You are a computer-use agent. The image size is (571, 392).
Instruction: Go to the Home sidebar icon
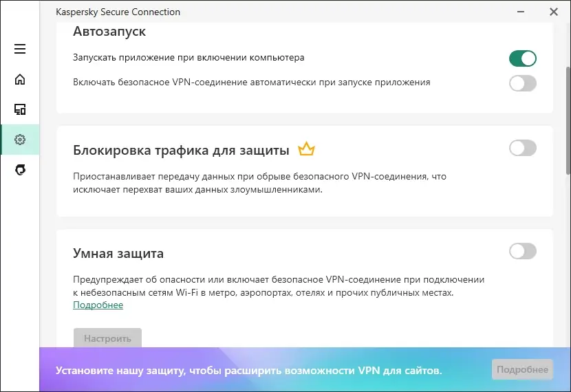(20, 79)
